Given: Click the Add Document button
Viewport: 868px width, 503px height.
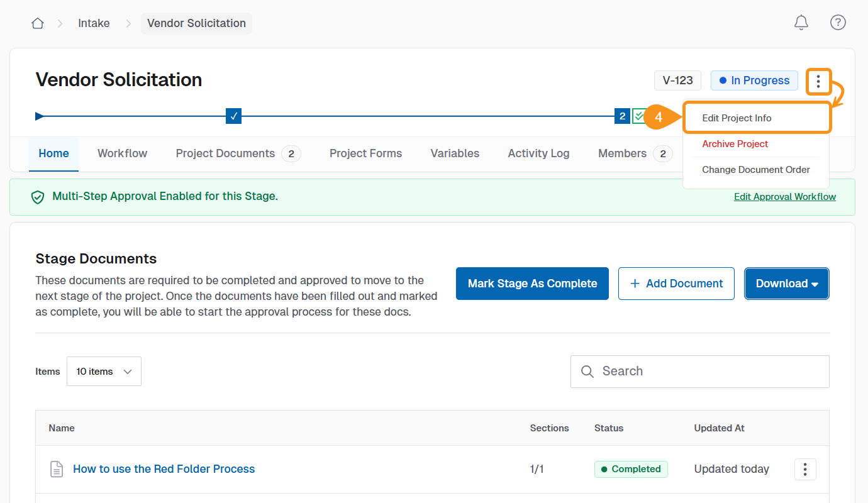Looking at the screenshot, I should coord(676,284).
